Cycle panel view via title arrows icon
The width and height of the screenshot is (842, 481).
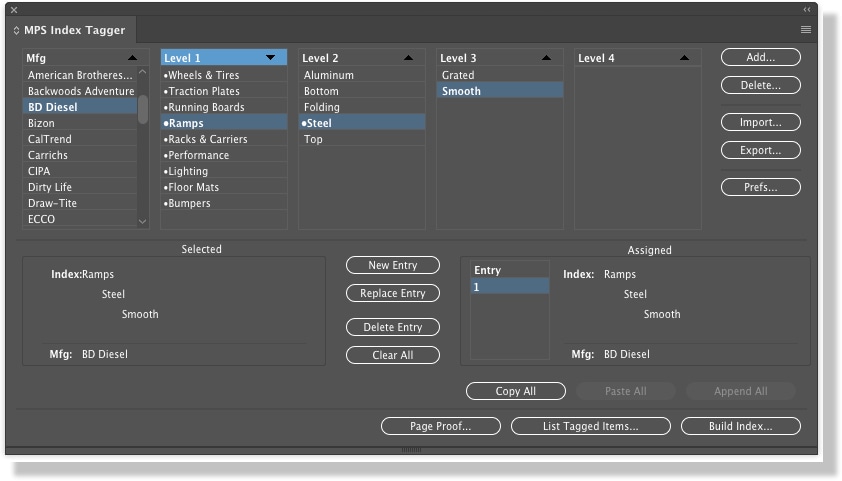click(x=16, y=31)
